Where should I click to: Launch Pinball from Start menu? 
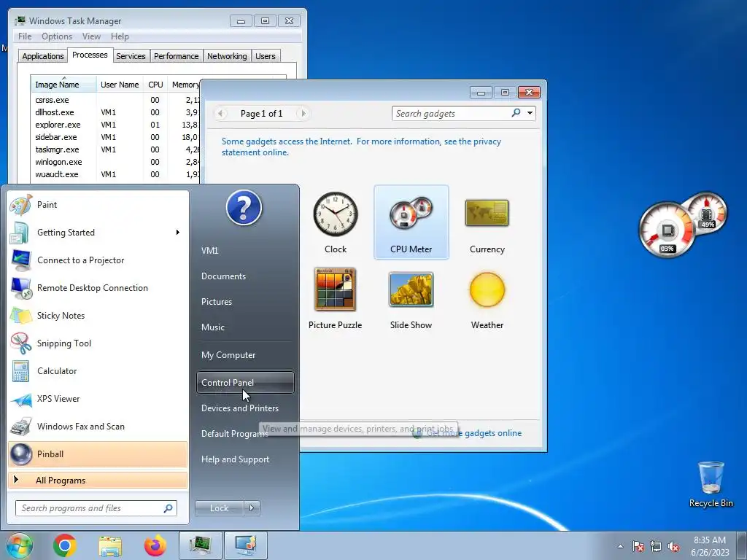click(98, 454)
